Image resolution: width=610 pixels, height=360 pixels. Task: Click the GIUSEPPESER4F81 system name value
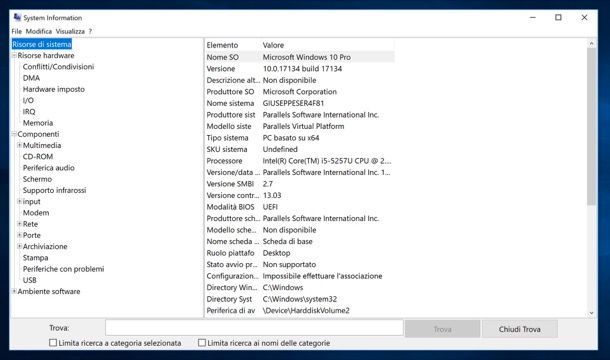(x=293, y=104)
